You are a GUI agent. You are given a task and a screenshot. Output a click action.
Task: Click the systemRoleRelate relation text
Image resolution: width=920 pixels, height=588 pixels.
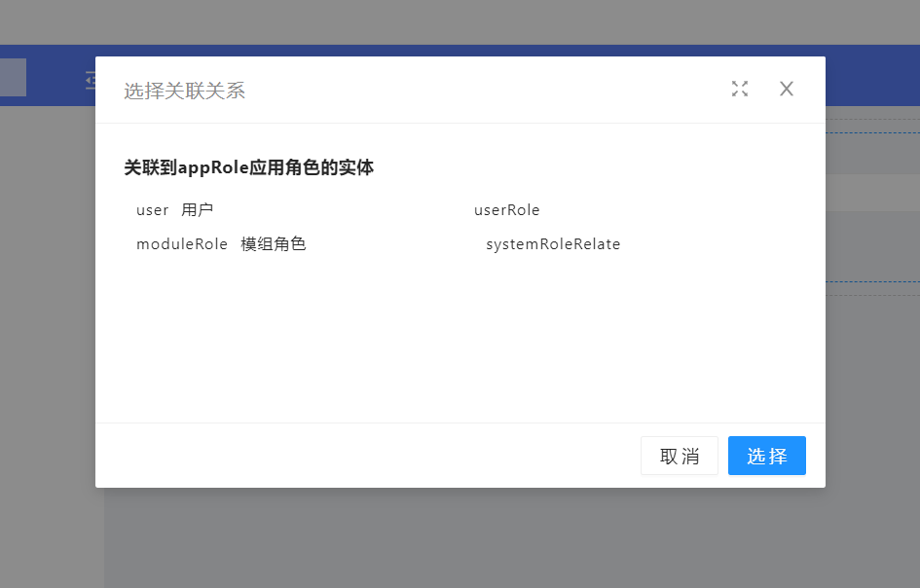pyautogui.click(x=553, y=244)
